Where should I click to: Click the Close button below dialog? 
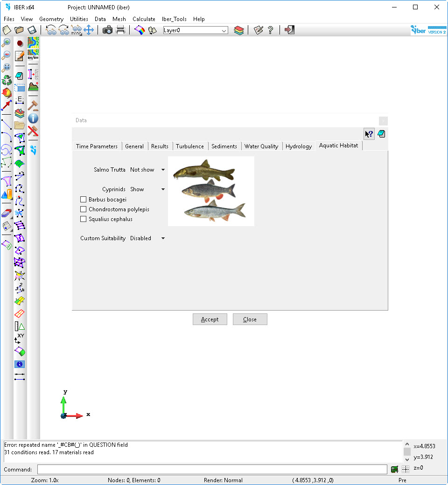(250, 319)
